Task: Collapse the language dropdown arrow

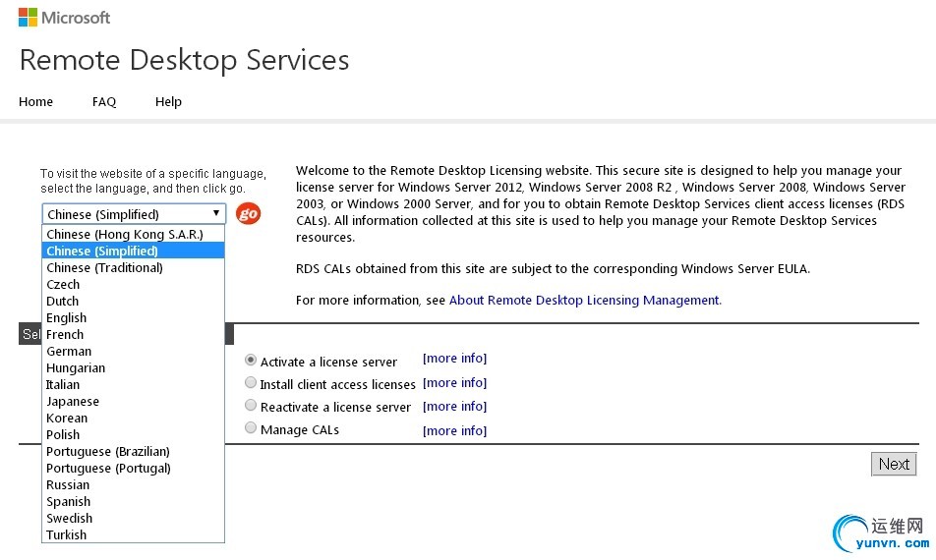Action: [x=216, y=213]
